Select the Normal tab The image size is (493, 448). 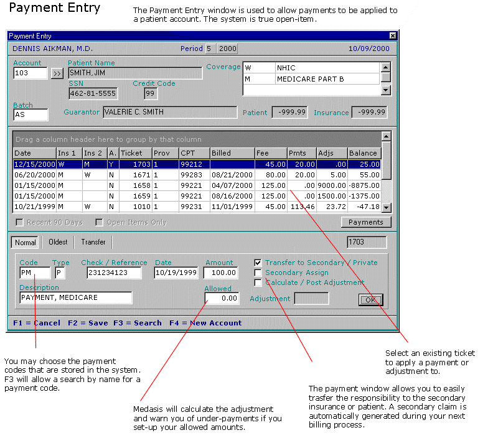[26, 242]
